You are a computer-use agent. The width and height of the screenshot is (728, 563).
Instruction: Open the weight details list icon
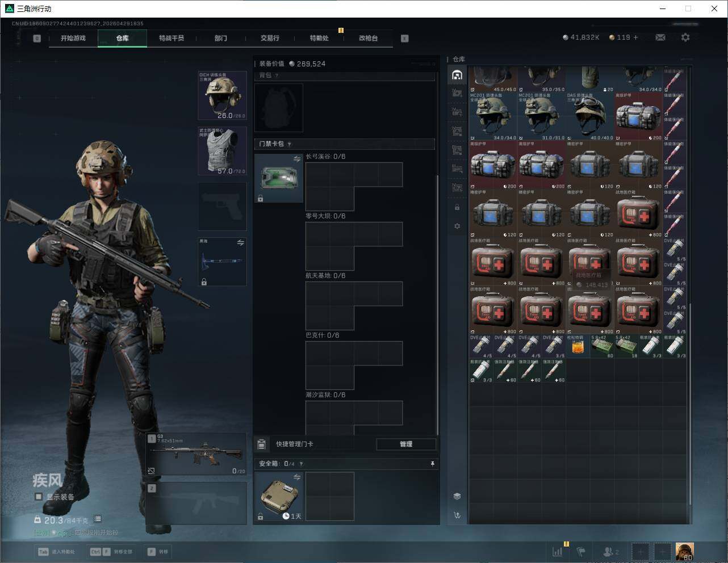[x=98, y=519]
